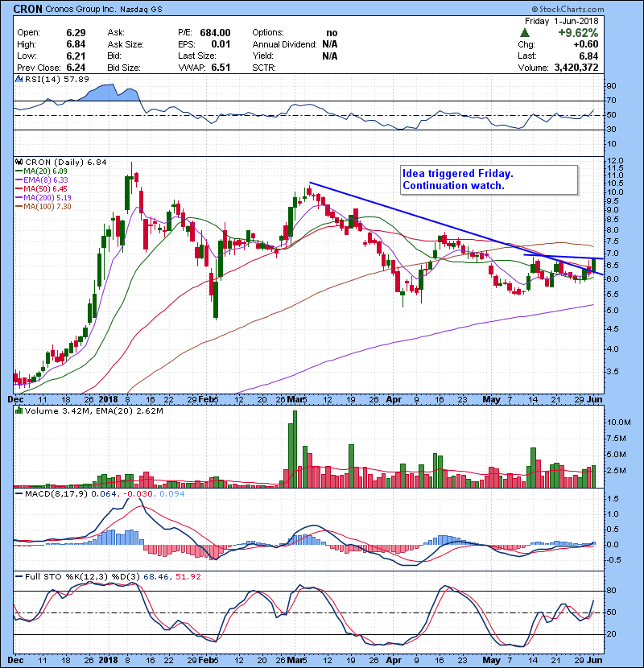Click the icon before the MACD(8,17,9) label
Viewport: 644px width, 668px height.
point(17,493)
